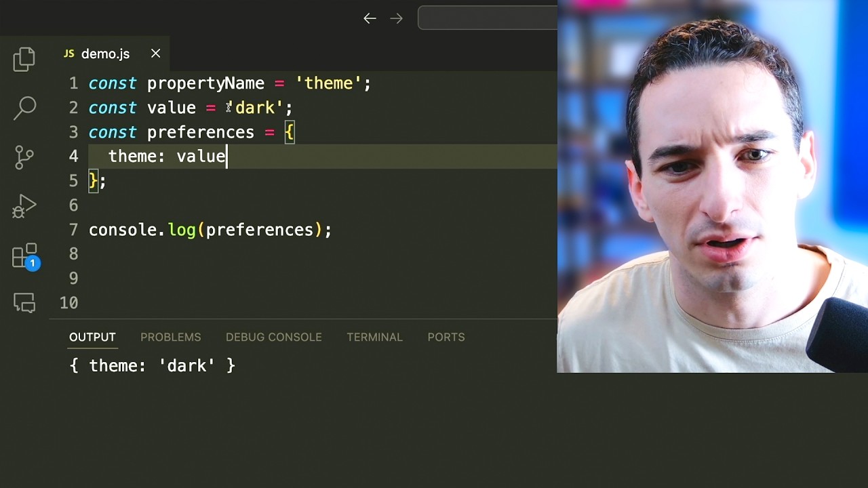The height and width of the screenshot is (488, 868).
Task: Click the 'dark' string on line 2
Action: (255, 108)
